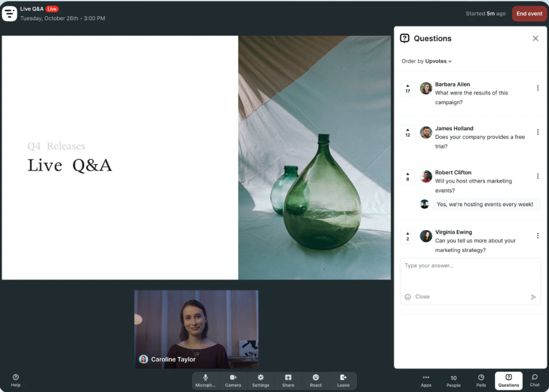
Task: Select the Questions tab
Action: pos(509,381)
